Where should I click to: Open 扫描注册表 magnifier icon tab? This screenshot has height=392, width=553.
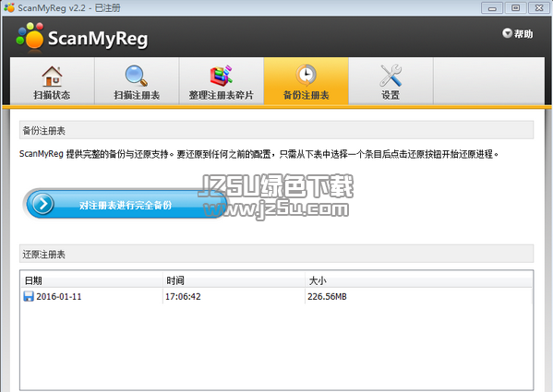(x=137, y=81)
